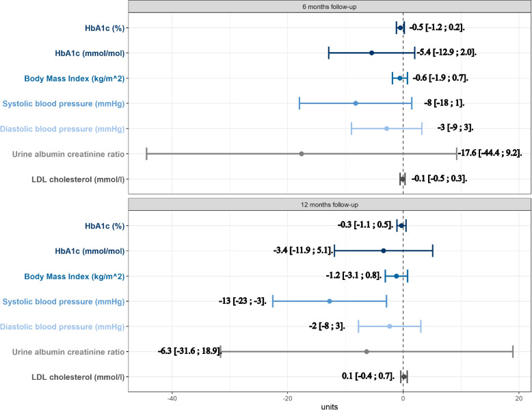Select 'Diastolic blood pressure (mmHg)' label in 6 months panel
The width and height of the screenshot is (532, 410).
tap(62, 129)
